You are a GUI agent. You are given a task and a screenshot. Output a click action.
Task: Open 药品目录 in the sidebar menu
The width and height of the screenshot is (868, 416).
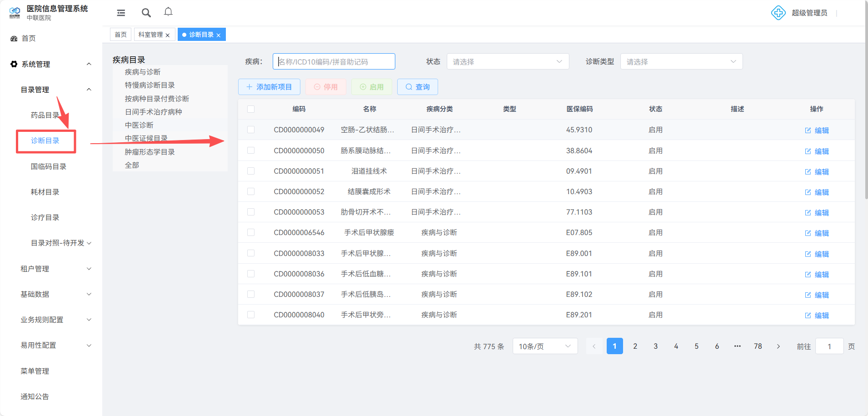pos(45,115)
